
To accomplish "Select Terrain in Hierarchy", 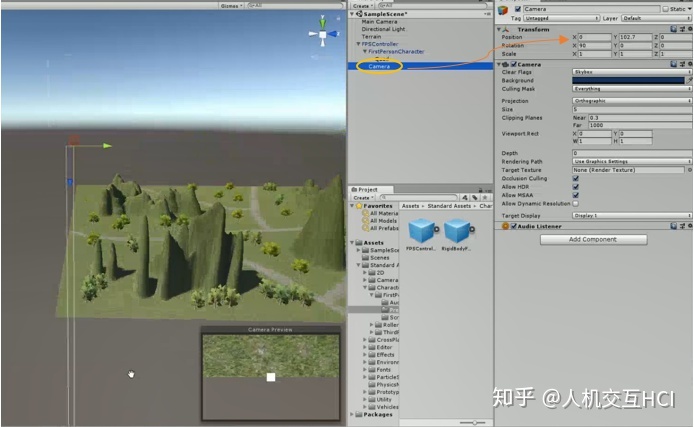I will pyautogui.click(x=371, y=37).
